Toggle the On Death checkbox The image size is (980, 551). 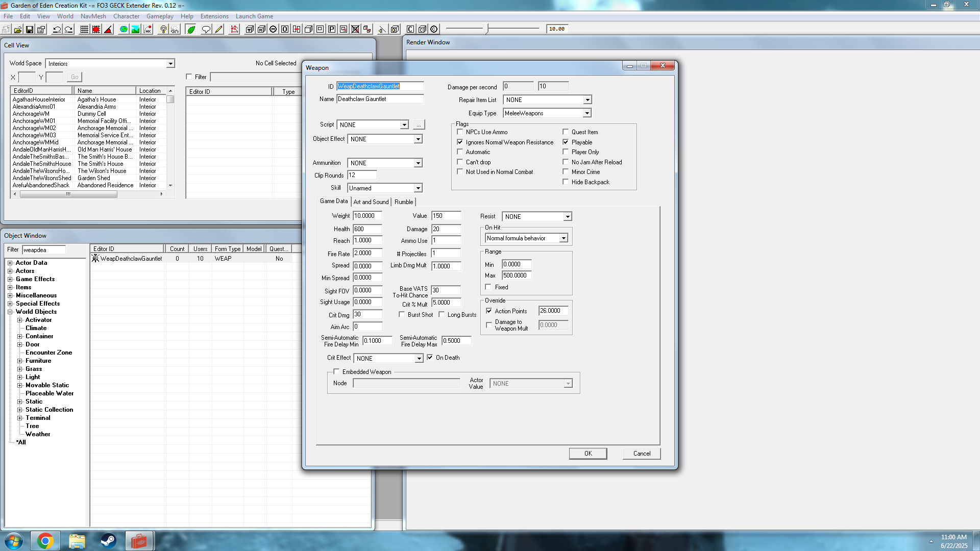point(430,358)
